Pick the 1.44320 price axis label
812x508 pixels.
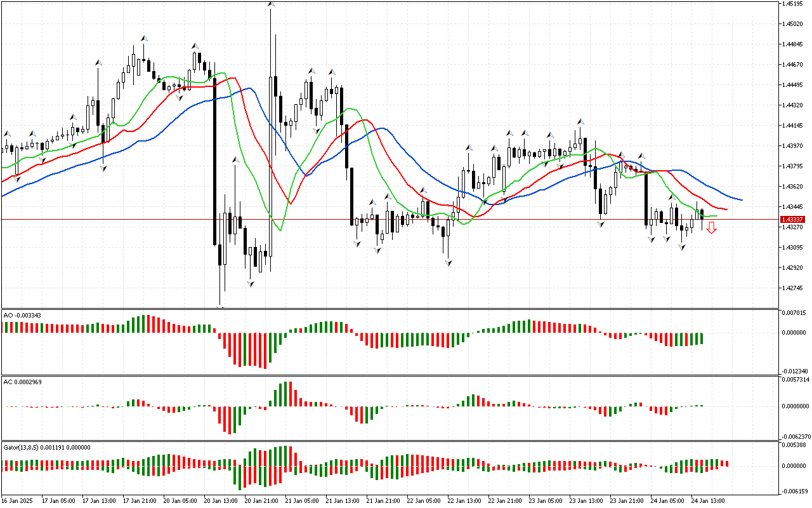click(x=794, y=105)
